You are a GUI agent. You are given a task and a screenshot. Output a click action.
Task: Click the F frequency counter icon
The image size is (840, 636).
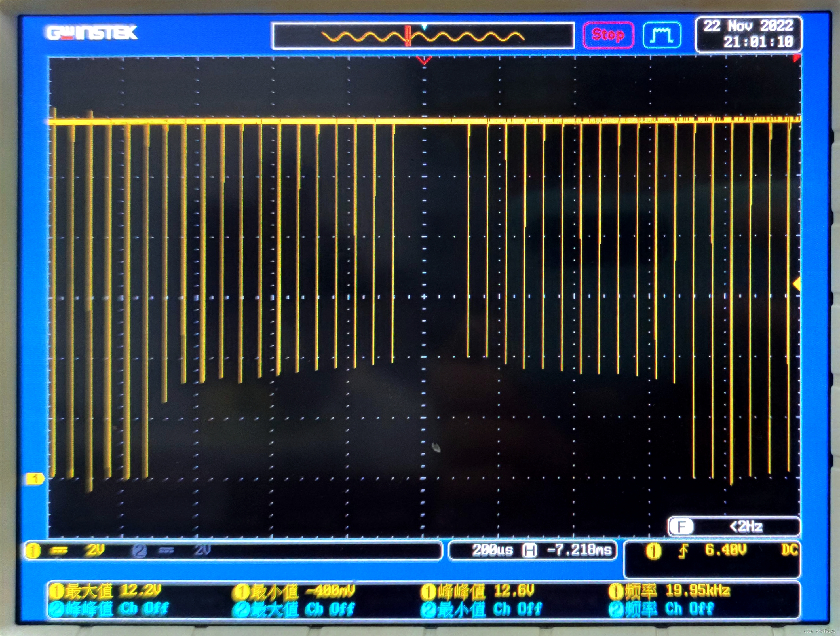[681, 527]
